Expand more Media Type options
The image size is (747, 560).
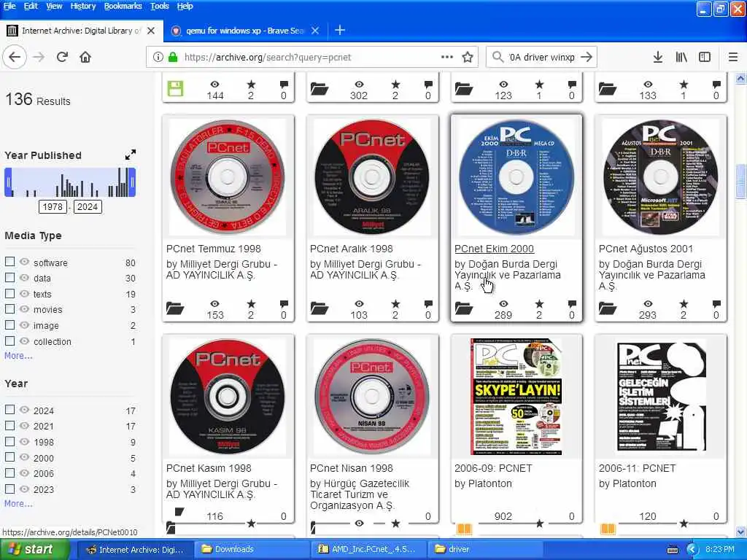18,356
